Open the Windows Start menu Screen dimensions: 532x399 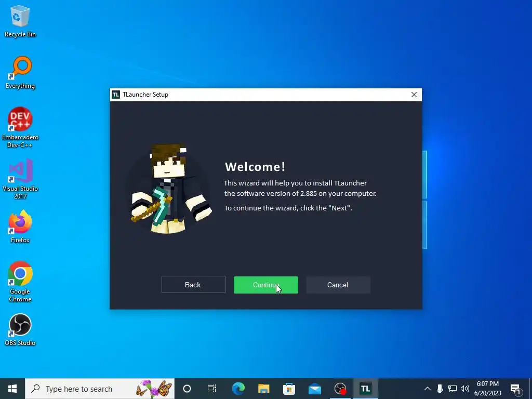point(12,389)
